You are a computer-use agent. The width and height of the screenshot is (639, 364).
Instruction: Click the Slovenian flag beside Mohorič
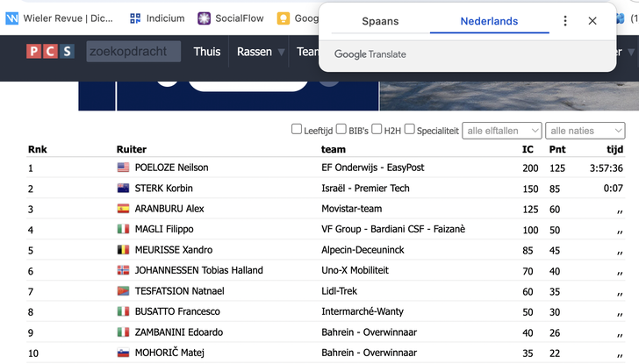pos(123,353)
